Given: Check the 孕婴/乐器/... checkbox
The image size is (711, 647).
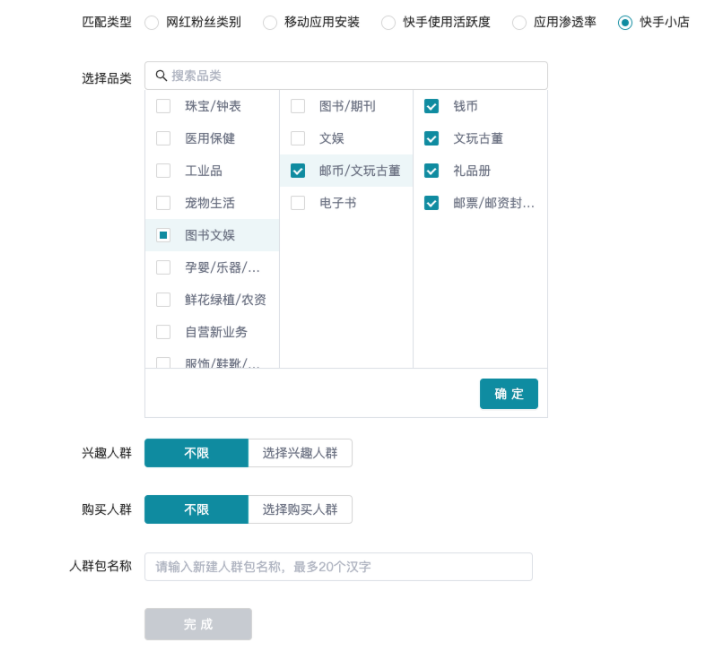Looking at the screenshot, I should coord(163,267).
